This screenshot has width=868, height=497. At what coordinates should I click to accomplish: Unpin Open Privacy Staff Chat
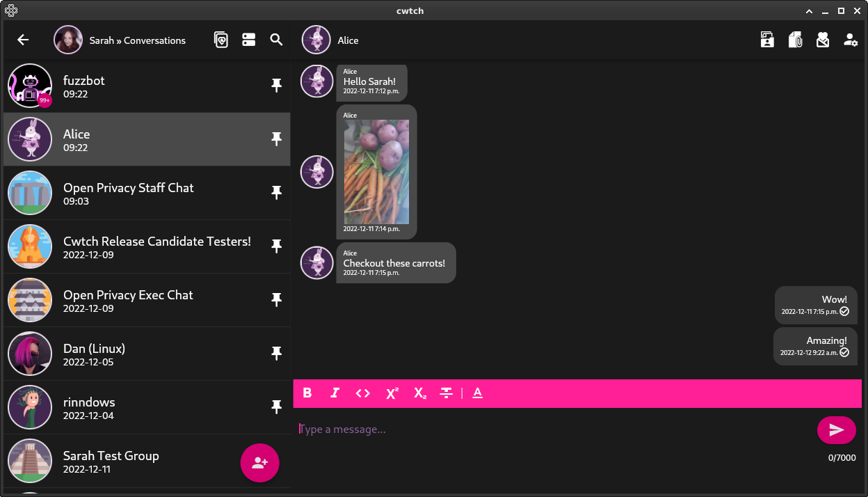[277, 193]
